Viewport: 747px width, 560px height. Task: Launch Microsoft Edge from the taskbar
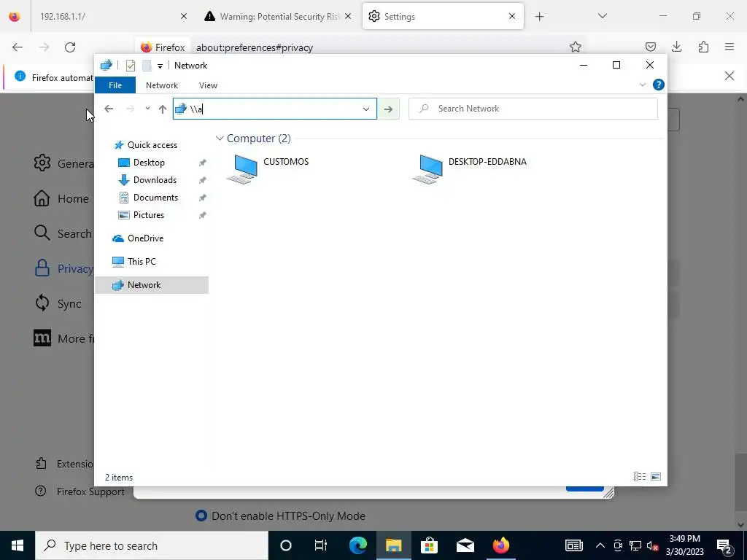click(357, 545)
